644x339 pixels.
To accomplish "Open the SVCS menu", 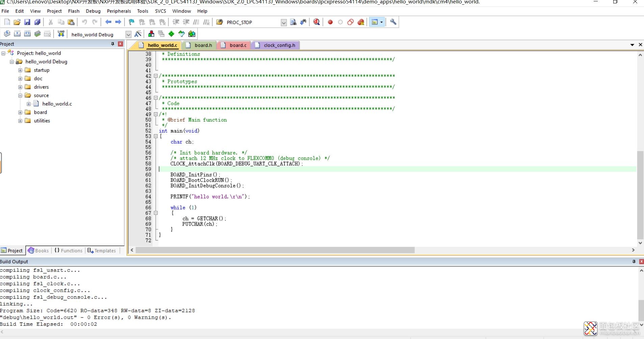I will (160, 11).
